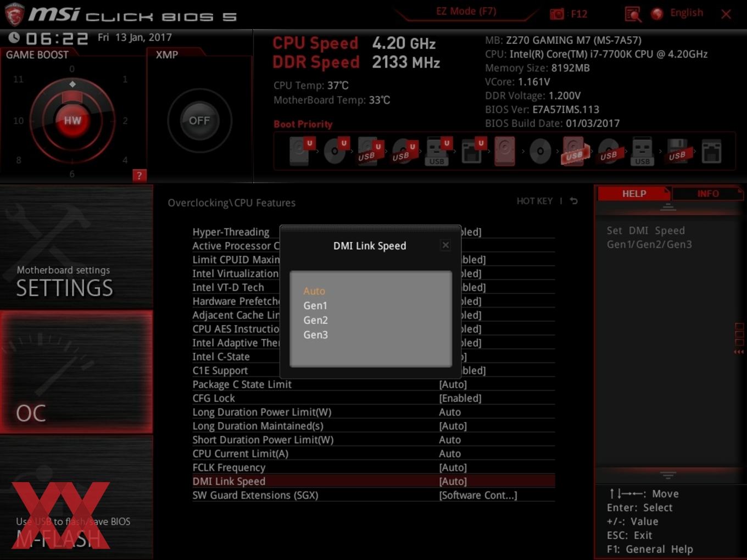Select the UEFI hard disk boot icon
This screenshot has width=747, height=560.
[x=302, y=151]
